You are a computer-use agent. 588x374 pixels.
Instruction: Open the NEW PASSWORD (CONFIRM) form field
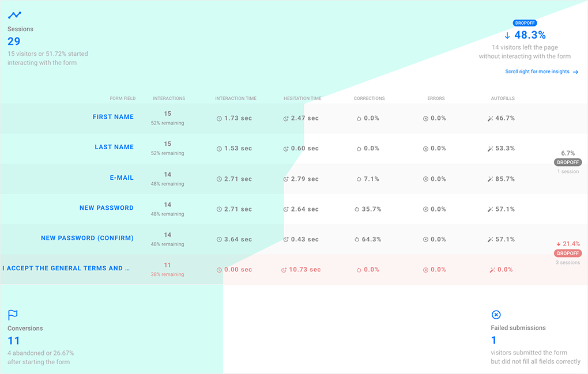(87, 238)
